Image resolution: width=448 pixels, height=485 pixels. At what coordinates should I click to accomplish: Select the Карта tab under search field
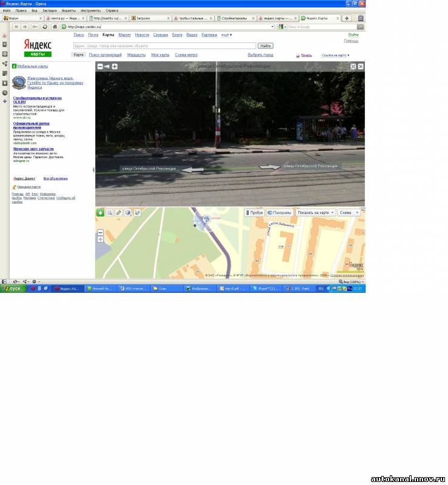pyautogui.click(x=79, y=55)
